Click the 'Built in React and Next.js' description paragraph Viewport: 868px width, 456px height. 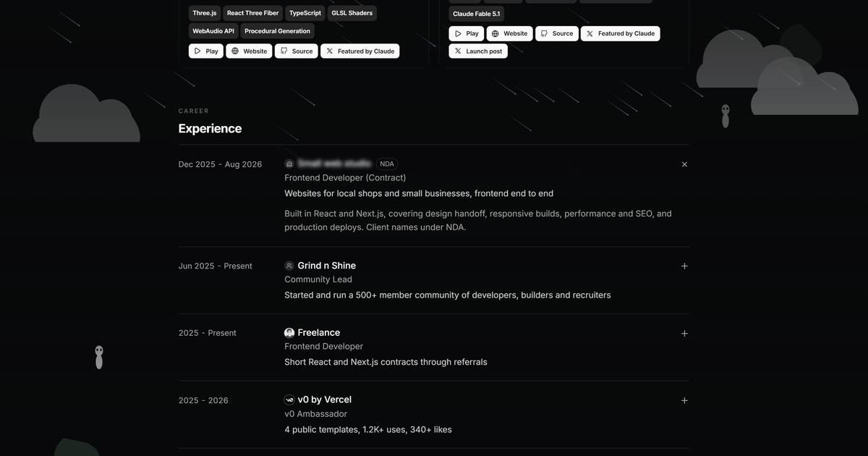coord(478,221)
